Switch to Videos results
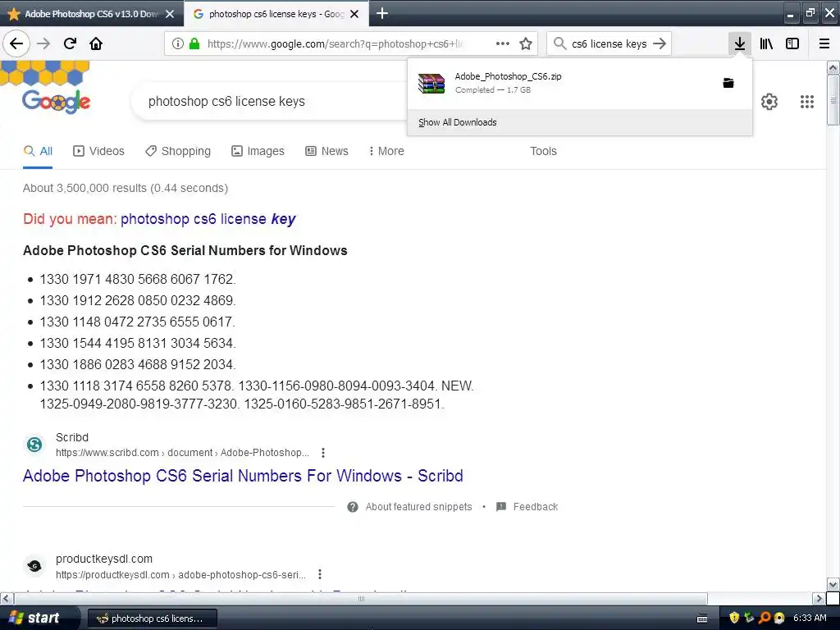This screenshot has height=630, width=840. [x=98, y=151]
